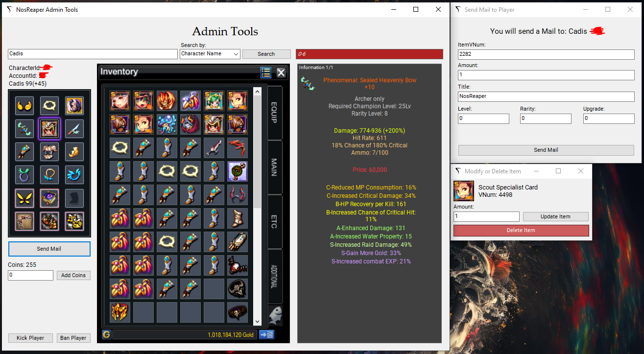Focus the Rarity field in Send Mail window
This screenshot has width=644, height=354.
[x=546, y=118]
